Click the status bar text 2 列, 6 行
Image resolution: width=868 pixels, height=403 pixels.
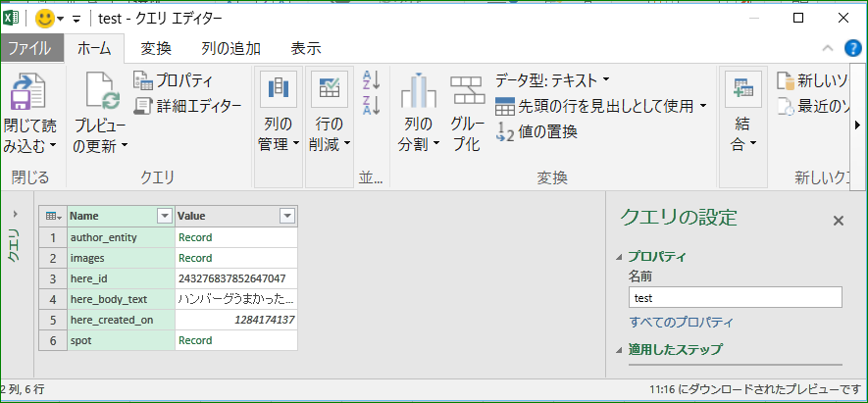[x=21, y=389]
